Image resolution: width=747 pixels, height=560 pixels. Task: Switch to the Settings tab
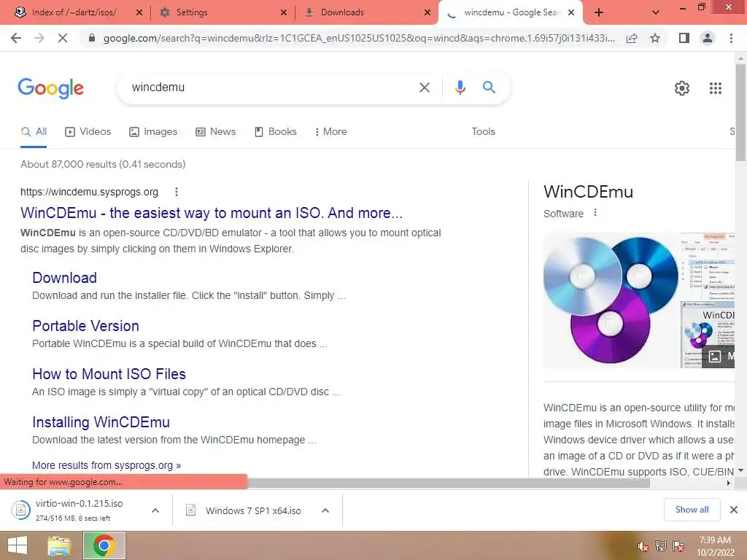click(192, 12)
